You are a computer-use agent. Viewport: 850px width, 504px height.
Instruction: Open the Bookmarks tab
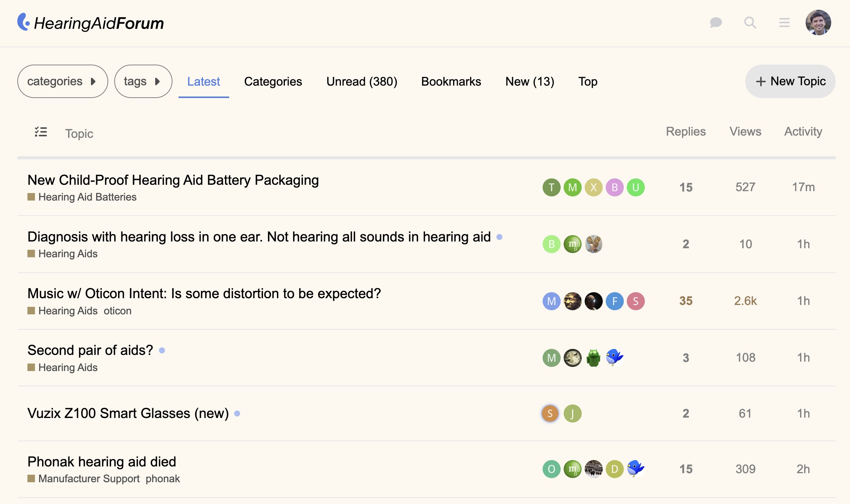(451, 81)
